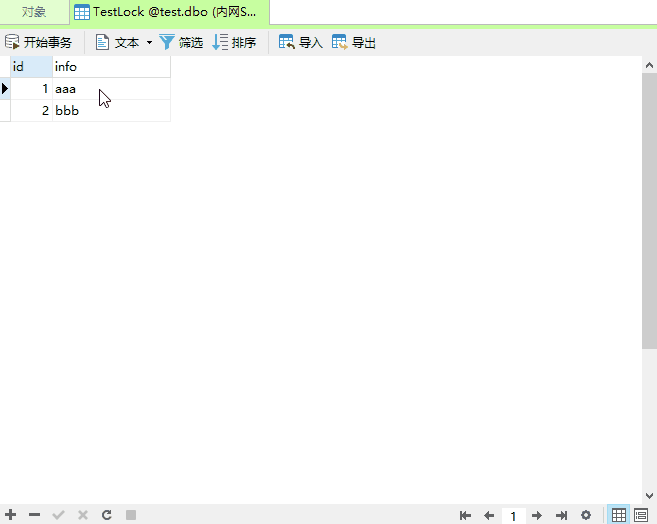Open the gear limit settings icon
This screenshot has width=657, height=524.
[x=586, y=515]
